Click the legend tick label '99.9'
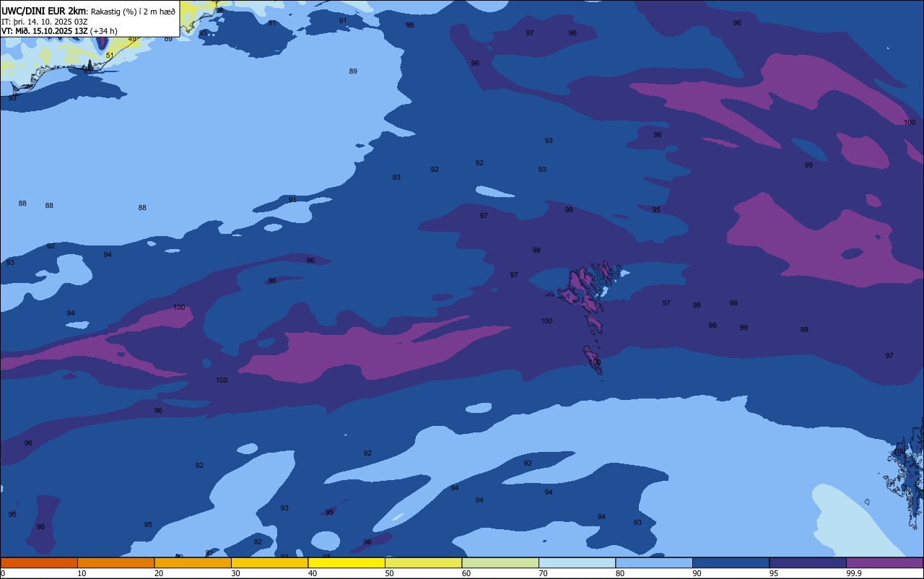The height and width of the screenshot is (579, 924). click(854, 573)
